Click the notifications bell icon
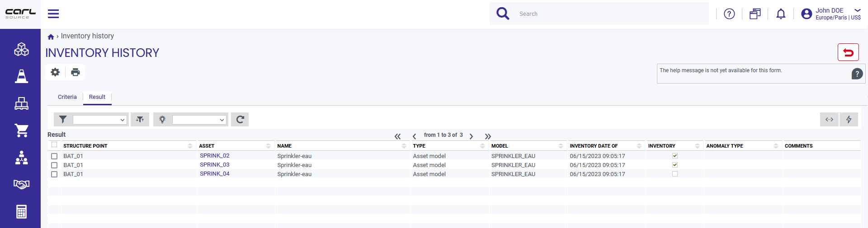Screen dimensions: 868x228 coord(781,14)
